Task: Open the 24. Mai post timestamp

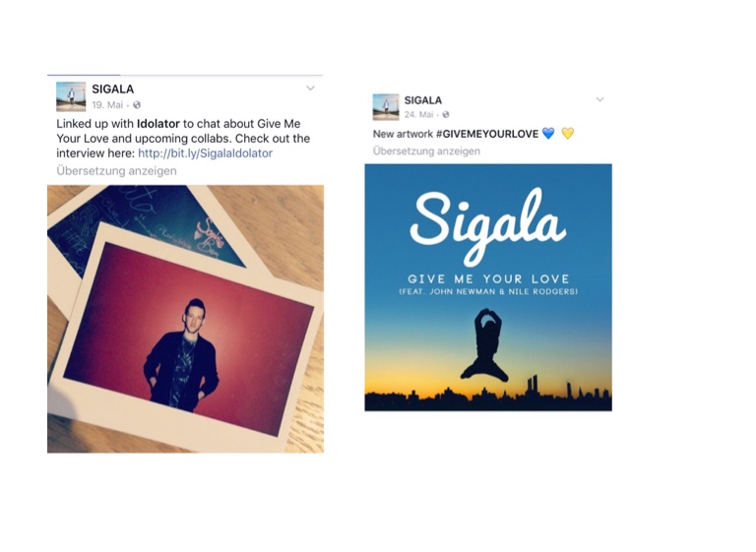Action: [x=418, y=115]
